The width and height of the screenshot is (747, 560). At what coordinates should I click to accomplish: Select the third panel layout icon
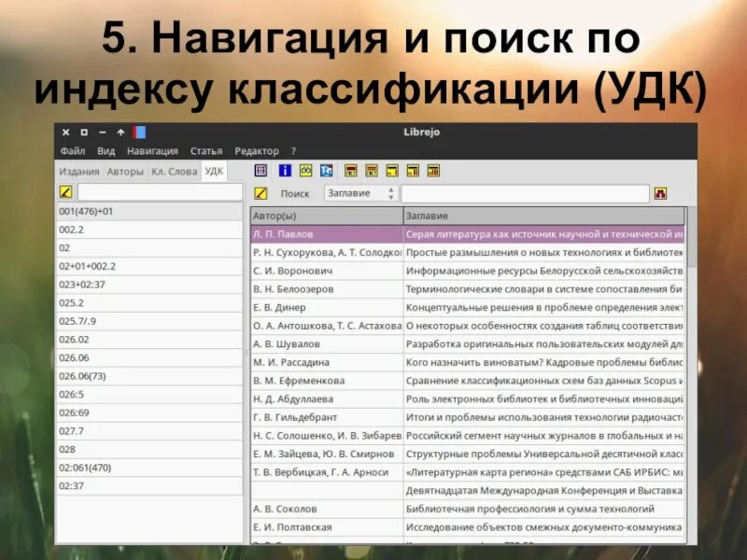coord(392,171)
